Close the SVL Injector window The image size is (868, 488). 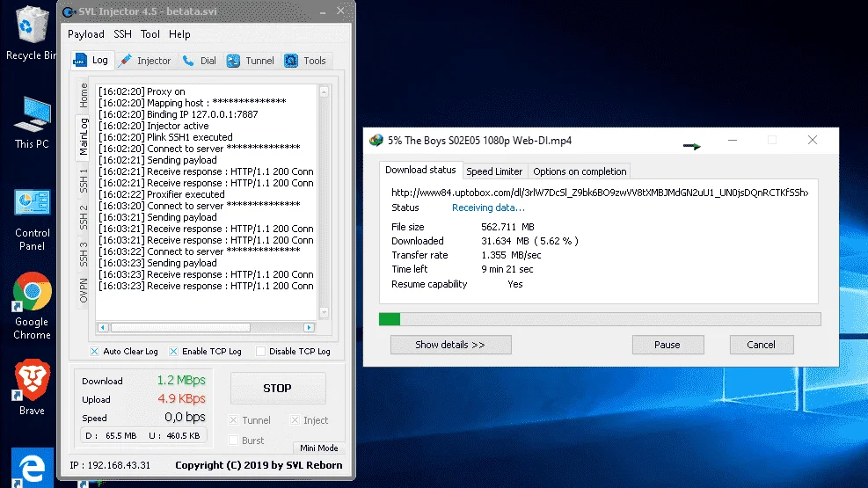click(x=340, y=11)
